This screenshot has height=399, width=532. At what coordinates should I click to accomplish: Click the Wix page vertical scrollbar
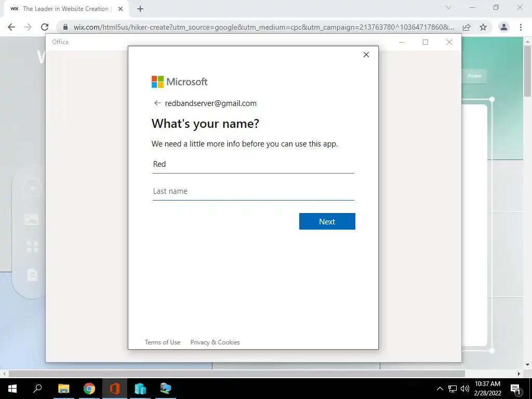point(527,71)
